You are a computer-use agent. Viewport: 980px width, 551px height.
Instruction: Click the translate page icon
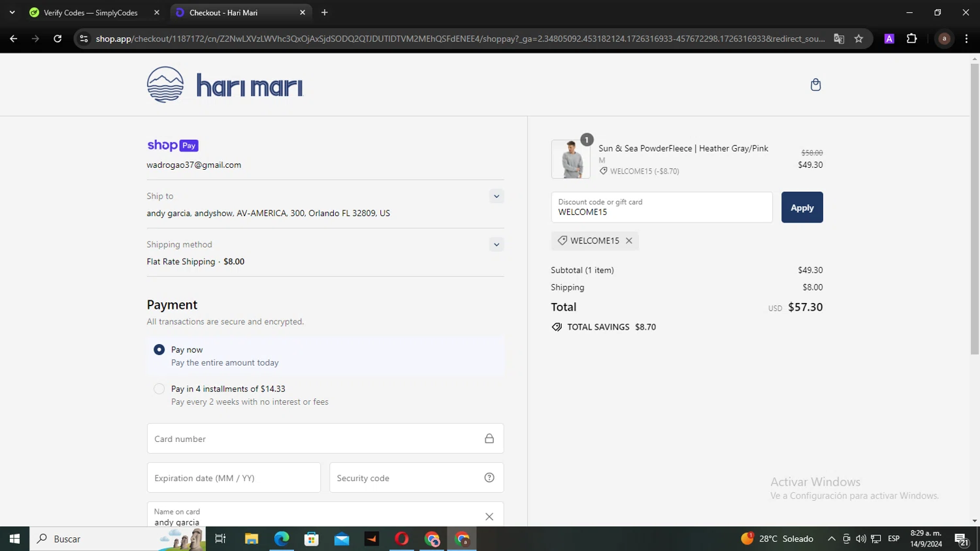(839, 39)
